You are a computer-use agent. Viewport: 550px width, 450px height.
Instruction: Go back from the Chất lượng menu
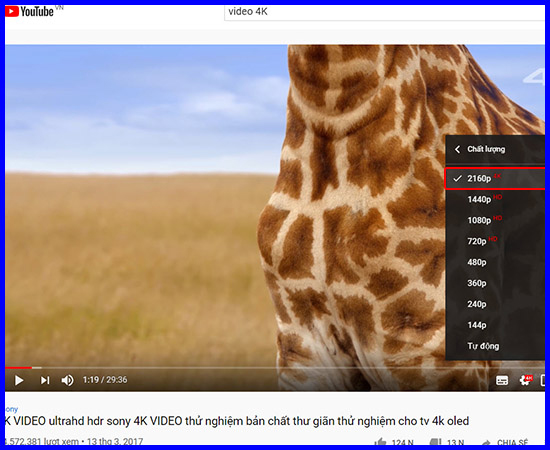457,149
